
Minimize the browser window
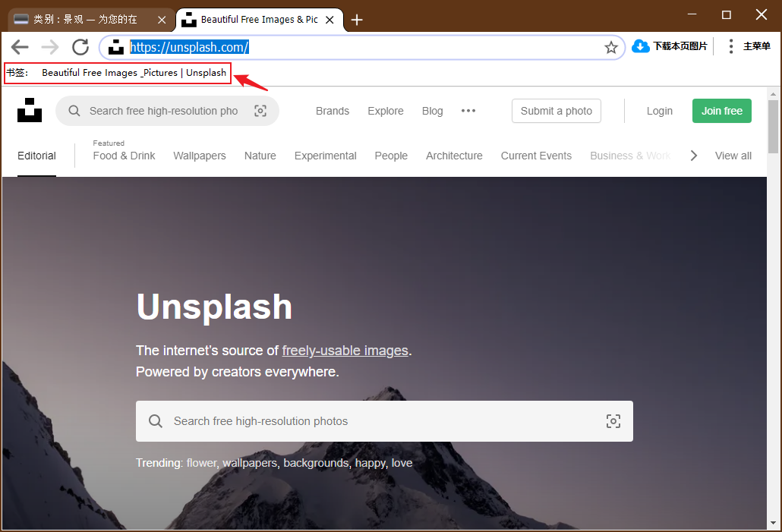(x=692, y=14)
